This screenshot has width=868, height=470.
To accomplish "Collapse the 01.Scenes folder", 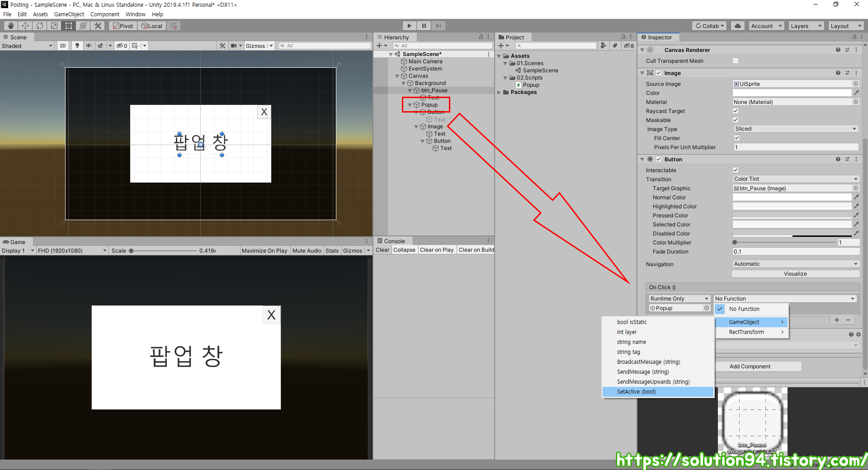I will tap(505, 63).
